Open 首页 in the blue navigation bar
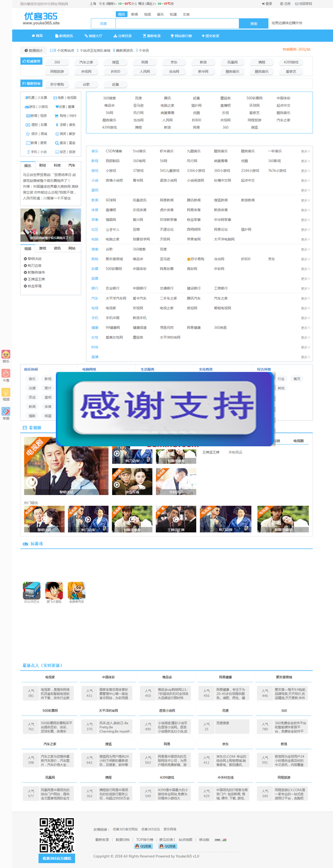The width and height of the screenshot is (333, 868). (37, 36)
